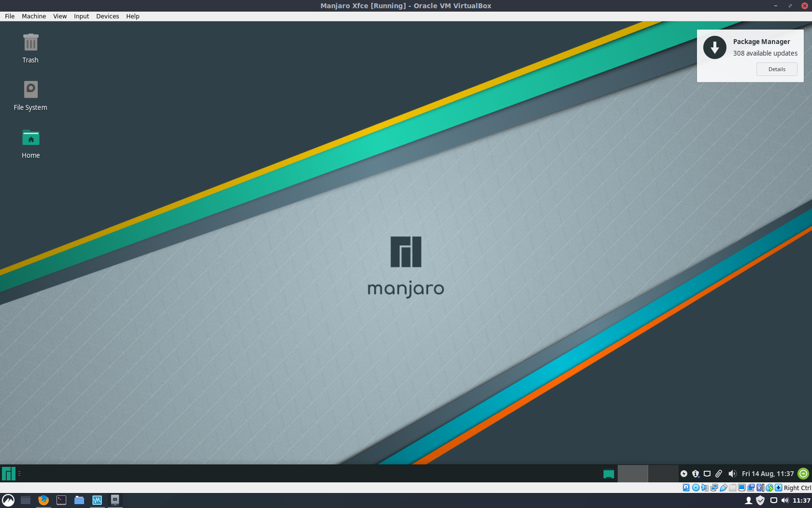Switch to the first workspace in pager
The width and height of the screenshot is (812, 508).
tap(633, 474)
